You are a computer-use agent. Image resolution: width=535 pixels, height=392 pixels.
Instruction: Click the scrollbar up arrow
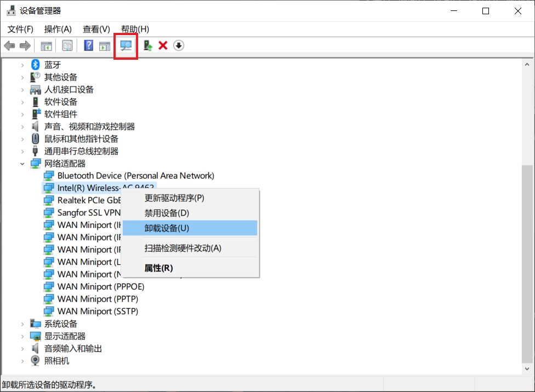[527, 64]
